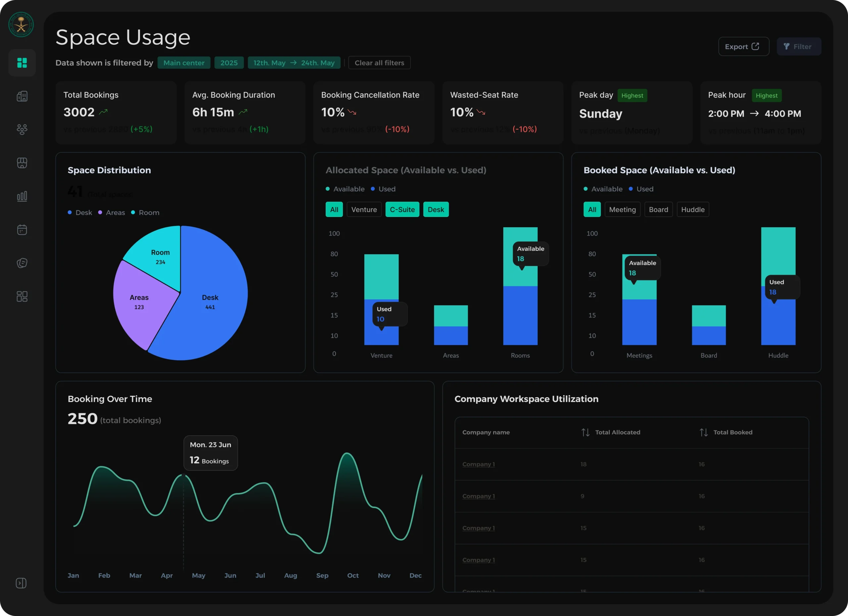
Task: Click the bar chart analytics sidebar icon
Action: pyautogui.click(x=22, y=196)
